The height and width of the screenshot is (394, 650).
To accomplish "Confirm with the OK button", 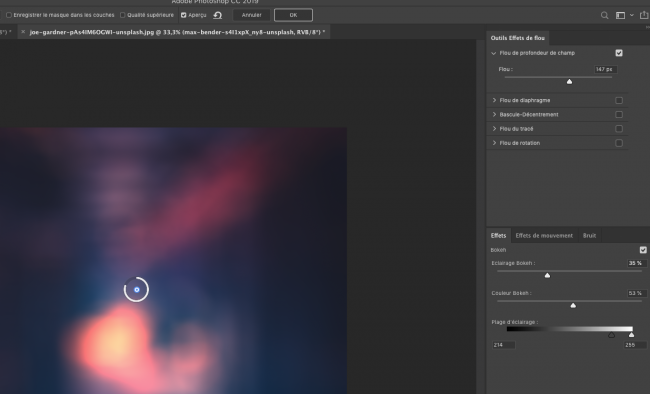I will pyautogui.click(x=293, y=15).
